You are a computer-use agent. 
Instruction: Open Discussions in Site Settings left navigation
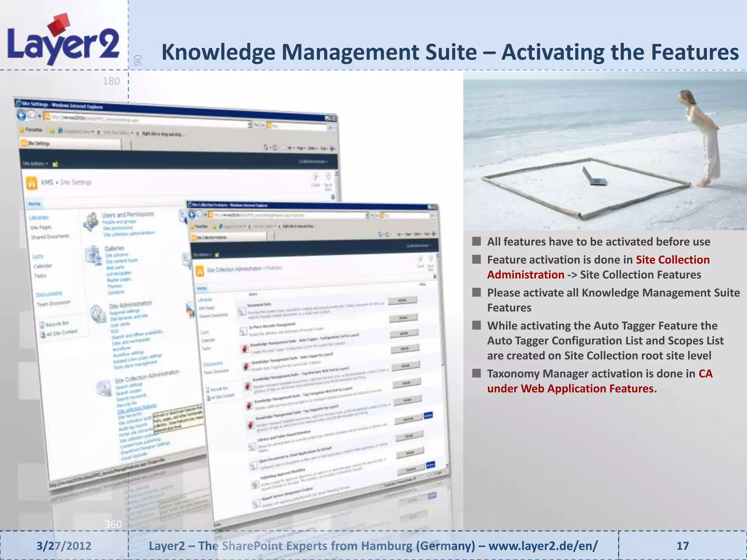(x=49, y=294)
